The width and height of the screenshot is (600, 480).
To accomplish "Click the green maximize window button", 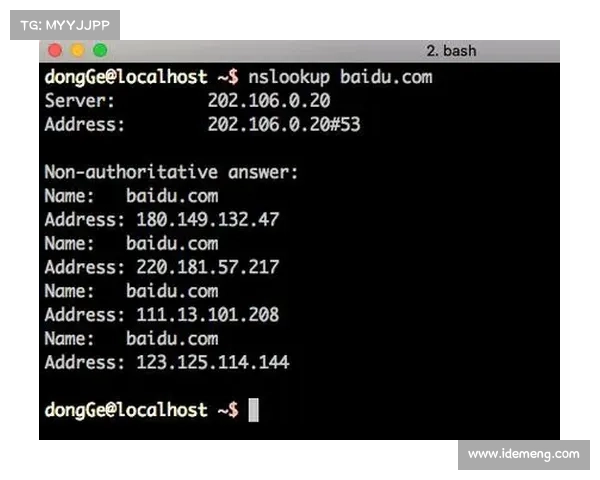I will 100,51.
